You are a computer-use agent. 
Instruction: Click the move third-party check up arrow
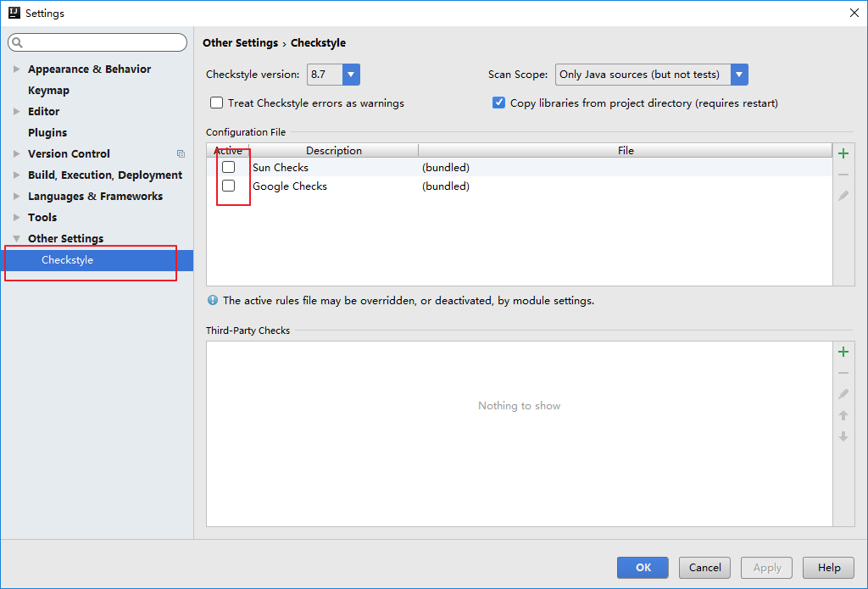pyautogui.click(x=843, y=415)
